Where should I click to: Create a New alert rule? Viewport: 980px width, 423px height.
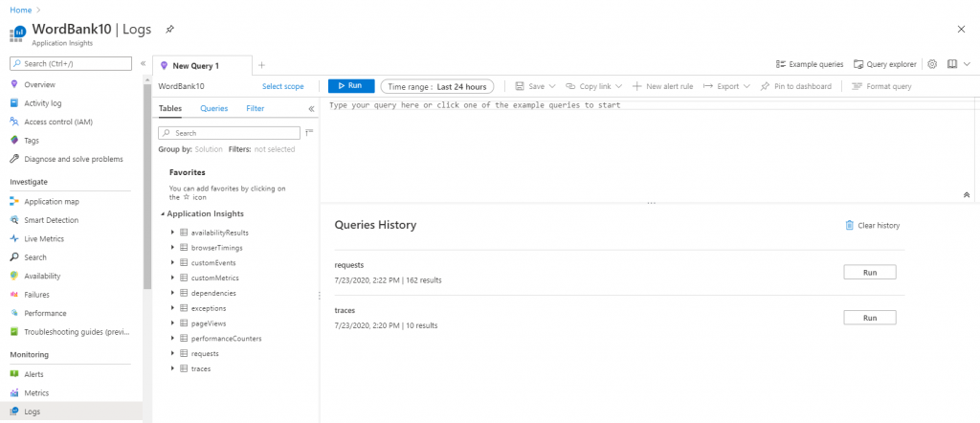click(662, 86)
